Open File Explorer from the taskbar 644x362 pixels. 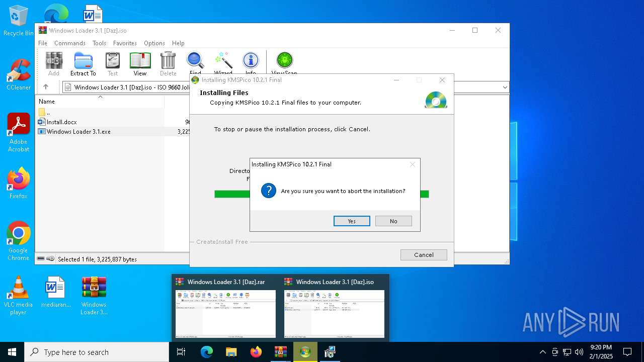tap(231, 352)
